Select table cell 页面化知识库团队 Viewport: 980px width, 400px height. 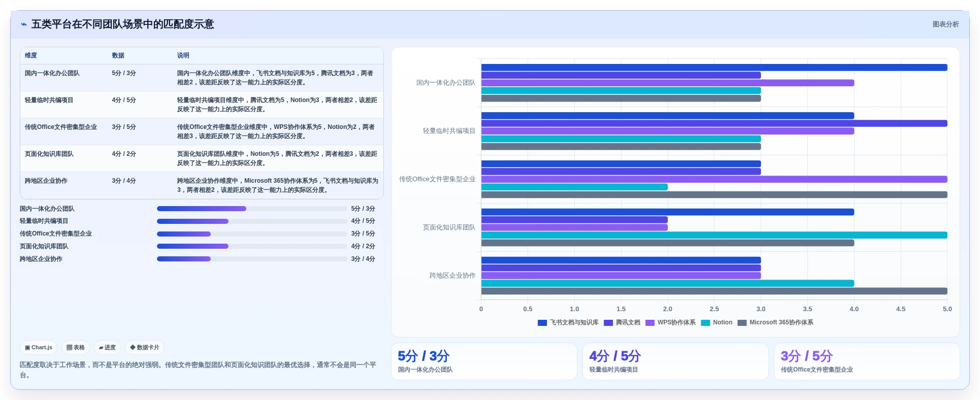click(49, 154)
